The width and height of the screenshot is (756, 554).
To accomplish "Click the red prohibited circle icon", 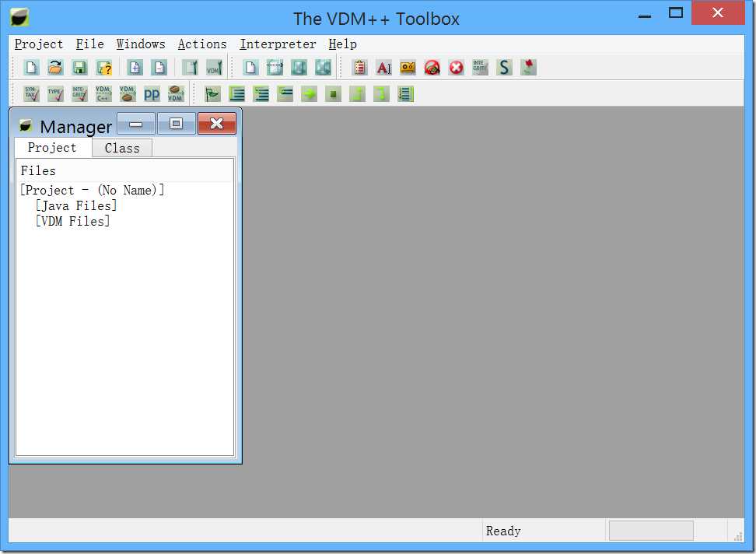I will coord(432,68).
